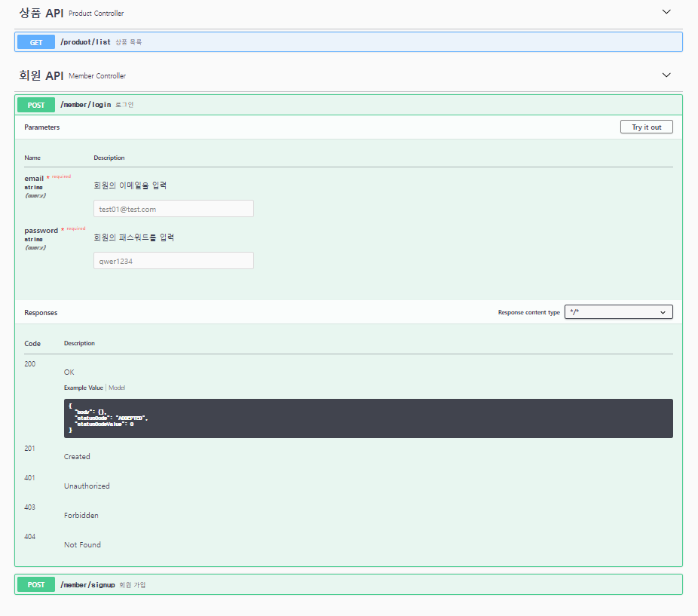698x616 pixels.
Task: Collapse the POST /member/login endpoint header
Action: coord(348,105)
